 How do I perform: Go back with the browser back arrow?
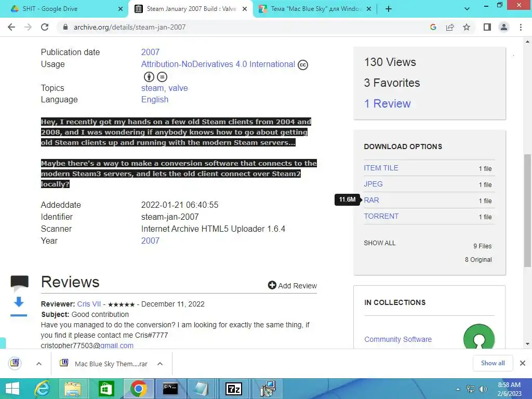coord(11,27)
